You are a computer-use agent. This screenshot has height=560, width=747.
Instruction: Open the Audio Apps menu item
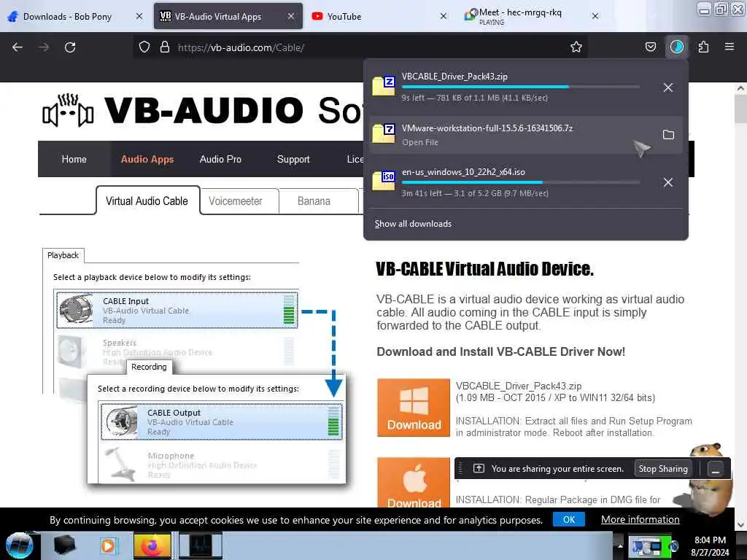point(147,159)
